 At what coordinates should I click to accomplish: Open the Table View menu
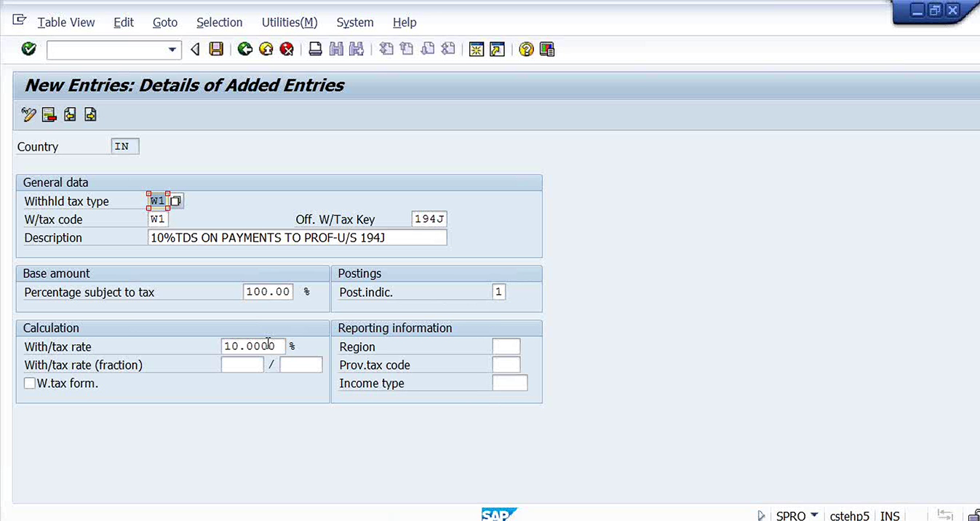[66, 23]
